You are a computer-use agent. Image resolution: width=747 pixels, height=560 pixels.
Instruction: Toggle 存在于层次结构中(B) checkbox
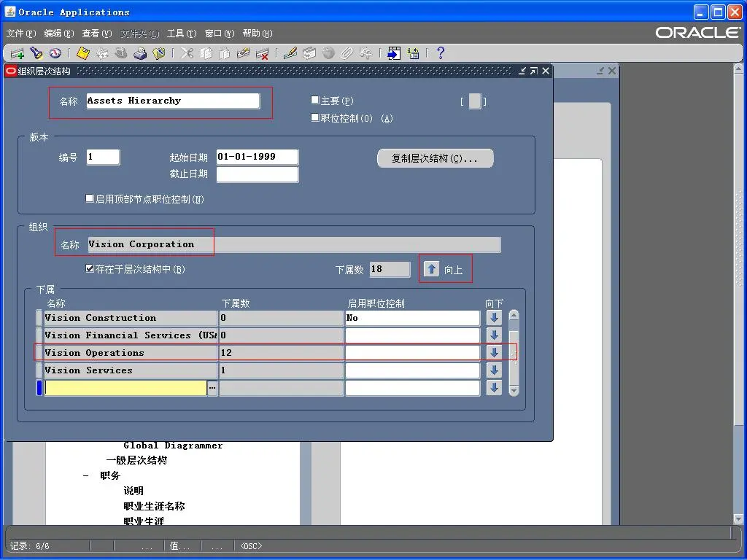(90, 268)
